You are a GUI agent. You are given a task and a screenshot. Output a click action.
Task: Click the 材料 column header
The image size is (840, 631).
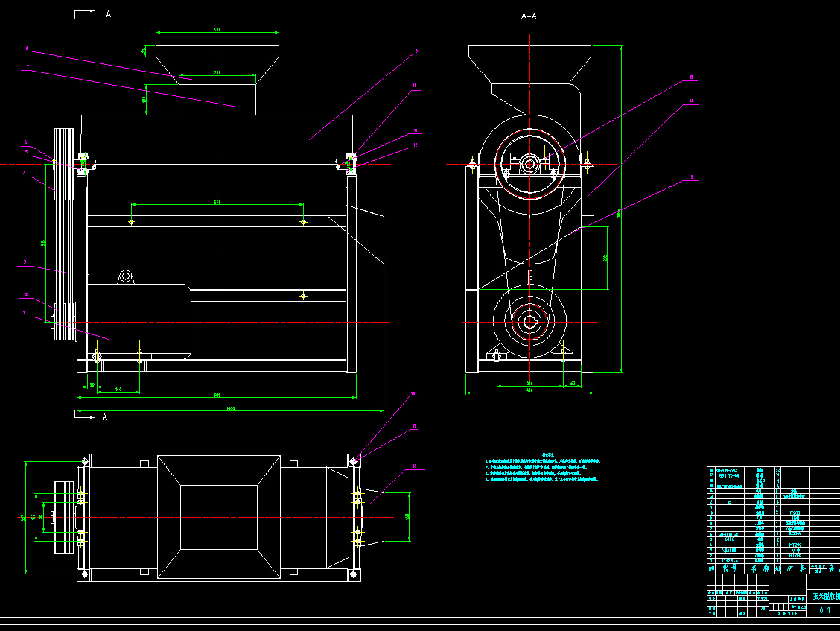(x=795, y=568)
